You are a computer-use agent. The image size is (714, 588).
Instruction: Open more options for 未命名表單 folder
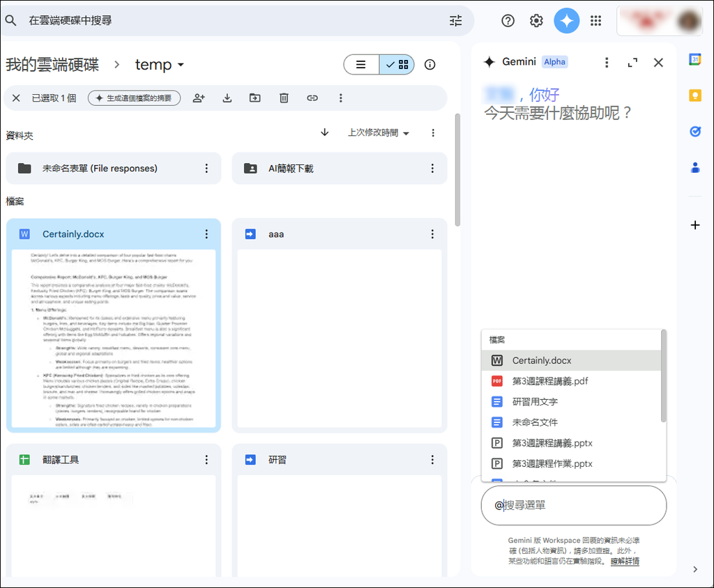[206, 169]
